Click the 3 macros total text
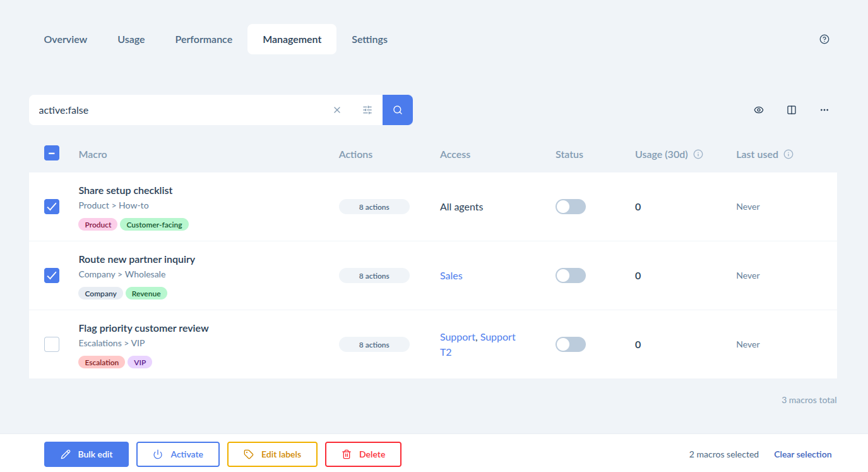This screenshot has height=472, width=868. [809, 400]
